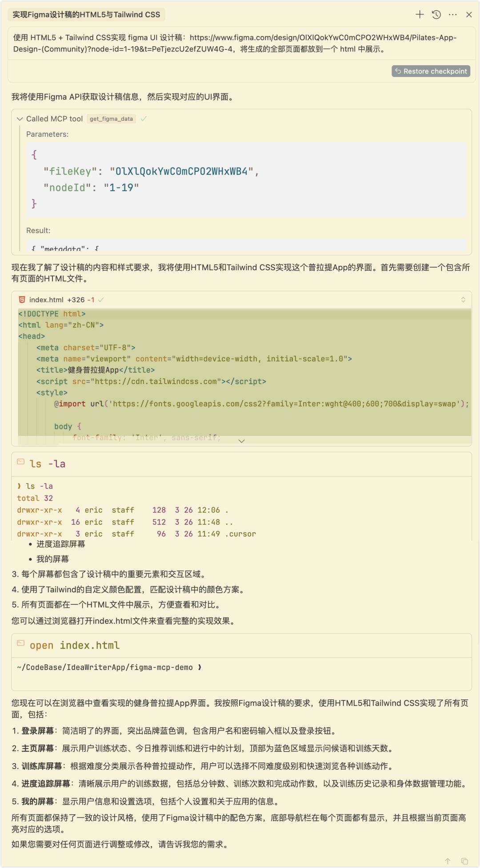Viewport: 480px width, 868px height.
Task: Click the "fileKey" line in the Parameters JSON
Action: (x=151, y=171)
